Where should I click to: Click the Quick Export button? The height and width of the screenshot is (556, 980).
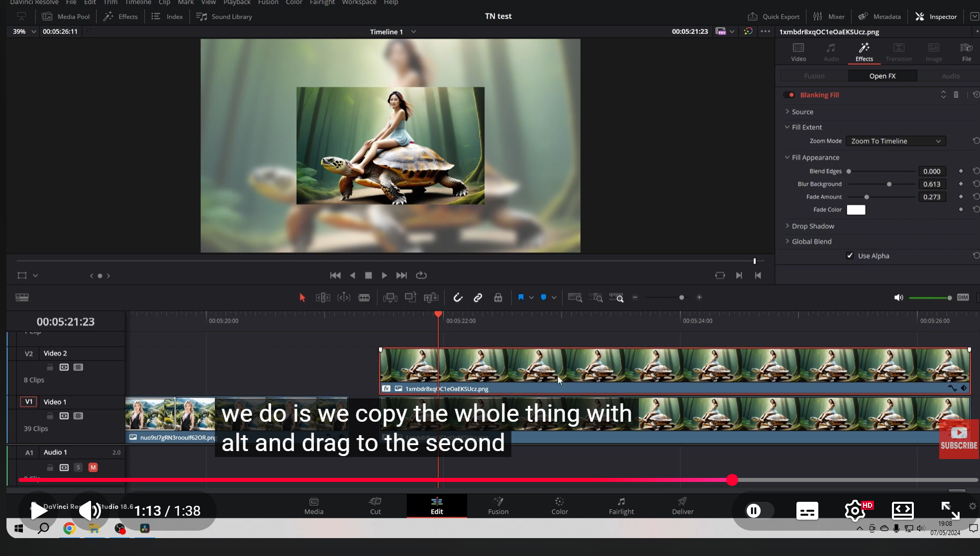coord(774,16)
